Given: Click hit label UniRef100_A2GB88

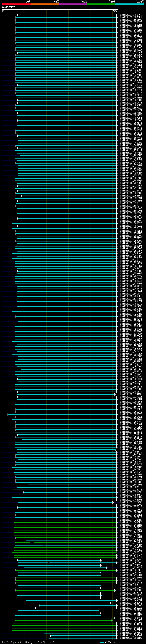Looking at the screenshot, I should [x=131, y=590].
